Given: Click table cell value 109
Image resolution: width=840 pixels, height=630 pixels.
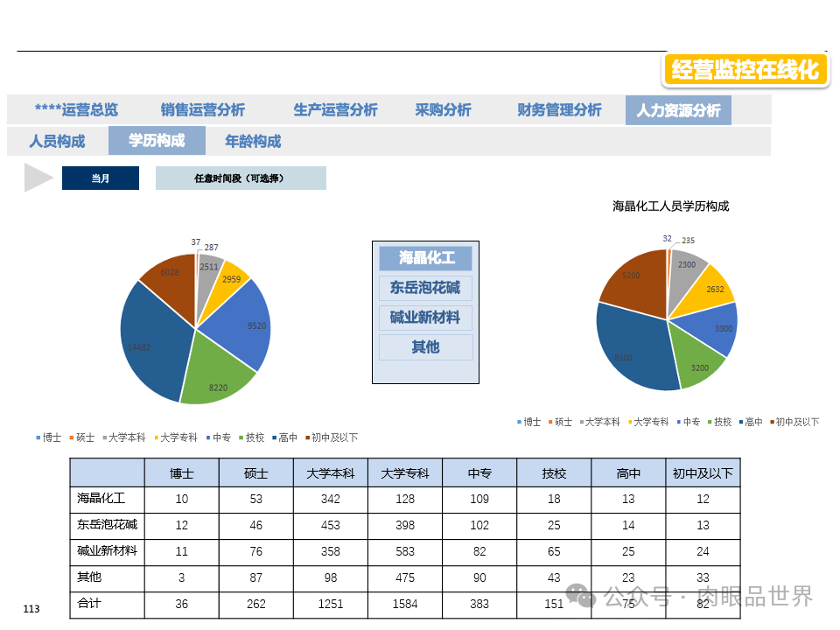Looking at the screenshot, I should pyautogui.click(x=479, y=499).
